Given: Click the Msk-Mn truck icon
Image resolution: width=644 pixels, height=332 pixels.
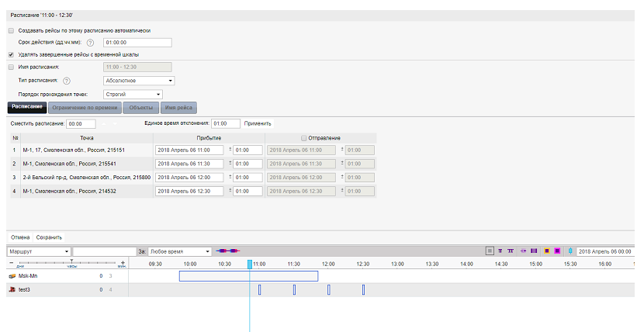Looking at the screenshot, I should (x=12, y=275).
